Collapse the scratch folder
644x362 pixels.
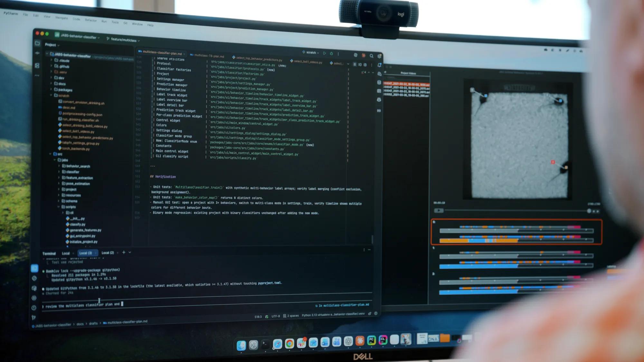(51, 95)
